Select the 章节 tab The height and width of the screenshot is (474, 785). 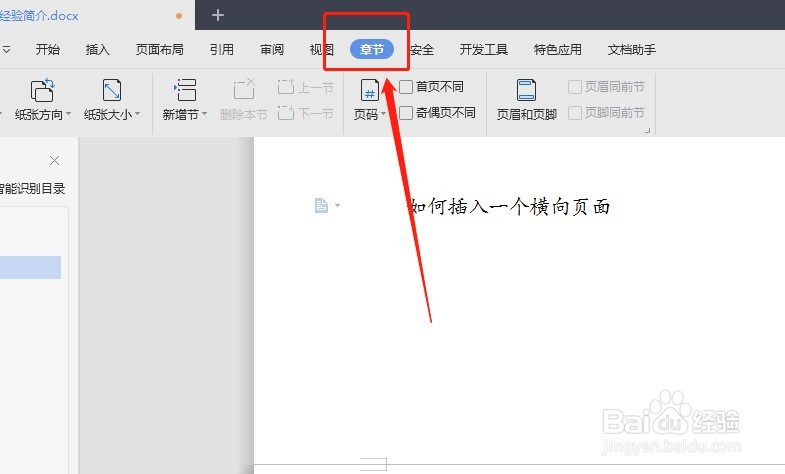[371, 50]
